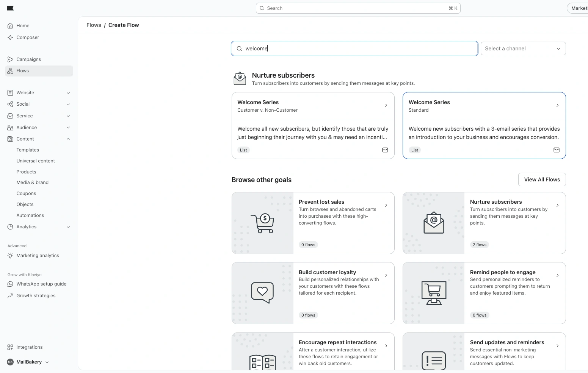Open the Send updates and reminders goal card
This screenshot has width=588, height=373.
pos(484,351)
